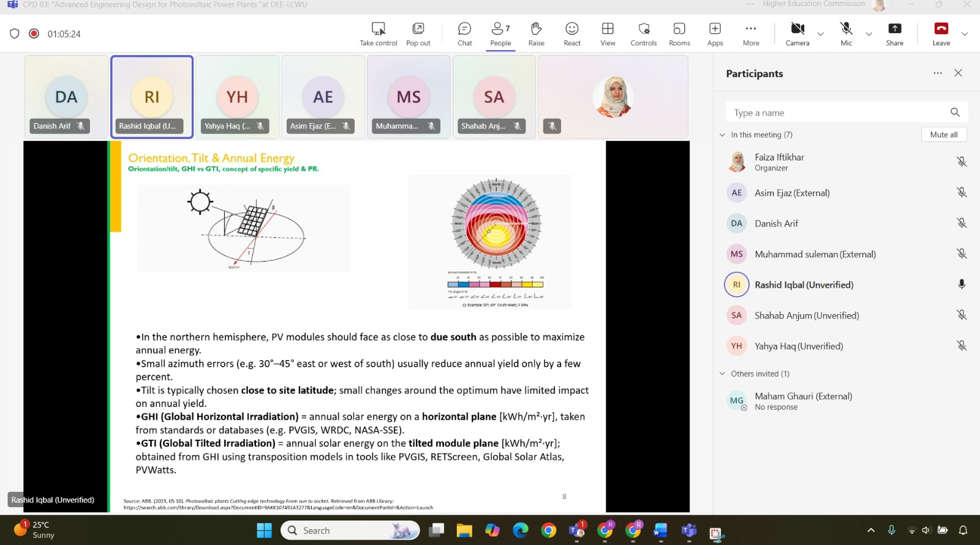Turn on the Camera
The image size is (980, 545).
point(797,34)
